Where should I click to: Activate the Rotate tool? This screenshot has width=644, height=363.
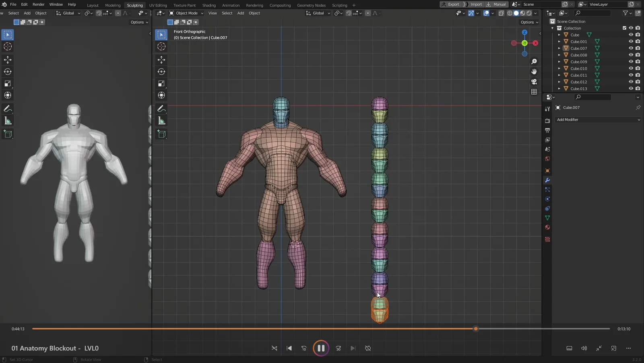coord(161,72)
